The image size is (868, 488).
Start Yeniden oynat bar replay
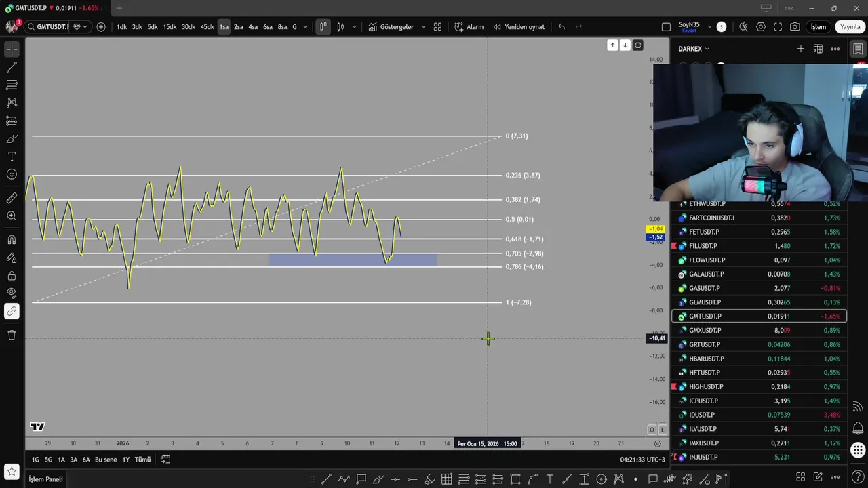pos(519,27)
